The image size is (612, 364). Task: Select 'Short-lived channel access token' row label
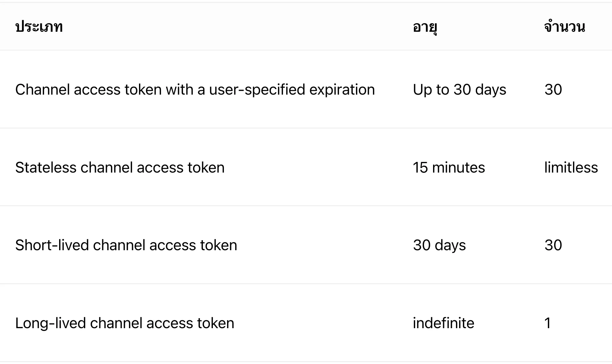tap(126, 245)
